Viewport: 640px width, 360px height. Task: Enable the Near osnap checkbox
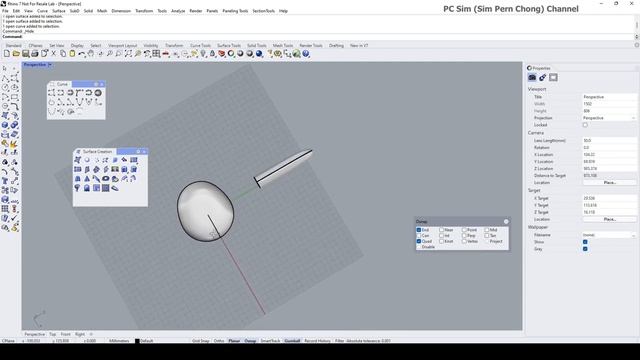coord(441,230)
